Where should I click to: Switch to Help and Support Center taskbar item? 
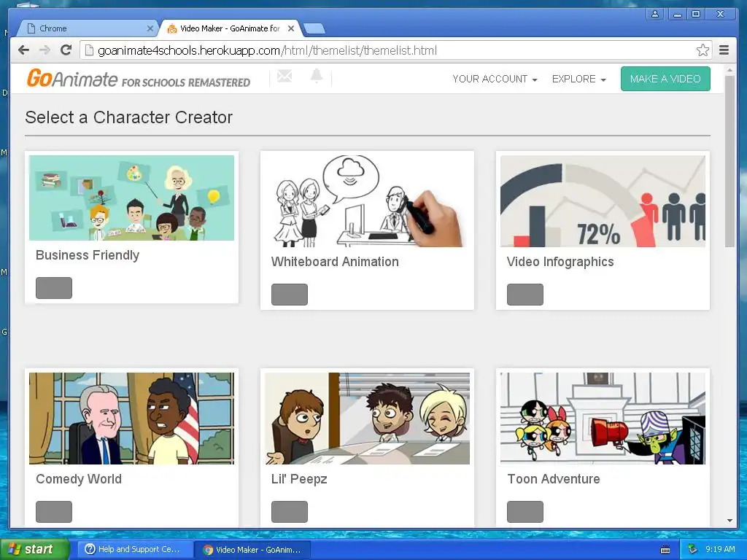click(x=135, y=549)
